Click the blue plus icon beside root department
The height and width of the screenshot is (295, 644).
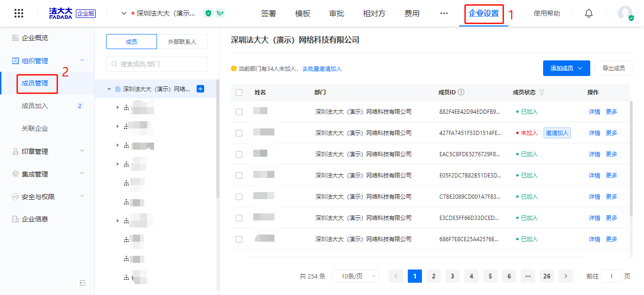coord(200,89)
